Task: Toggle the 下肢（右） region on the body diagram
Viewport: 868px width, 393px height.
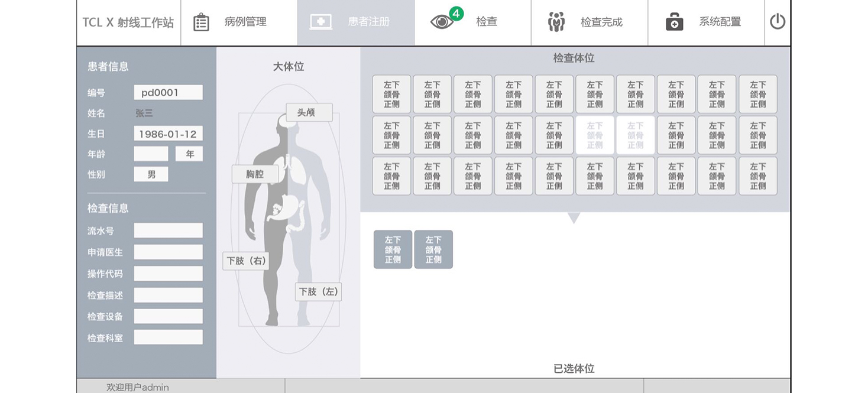Action: (245, 261)
